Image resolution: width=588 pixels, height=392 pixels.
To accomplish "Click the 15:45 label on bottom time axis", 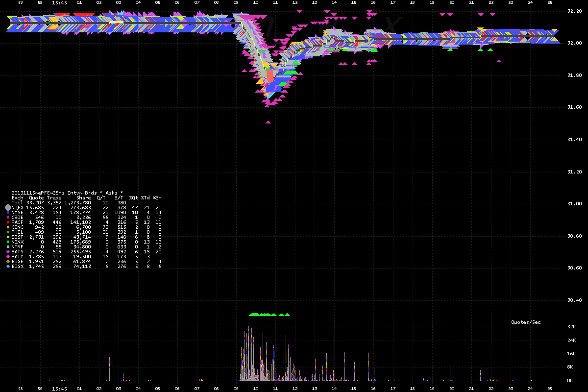I will coord(59,389).
